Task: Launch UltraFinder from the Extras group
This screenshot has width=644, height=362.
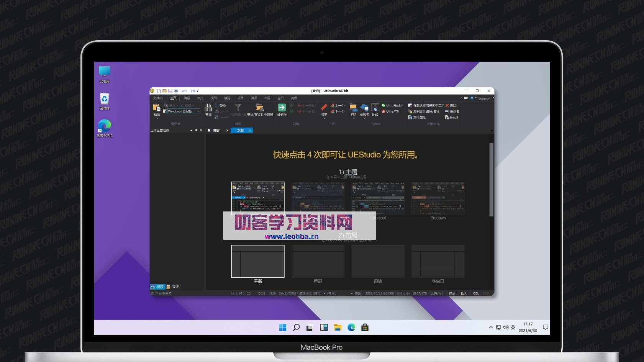Action: coord(392,105)
